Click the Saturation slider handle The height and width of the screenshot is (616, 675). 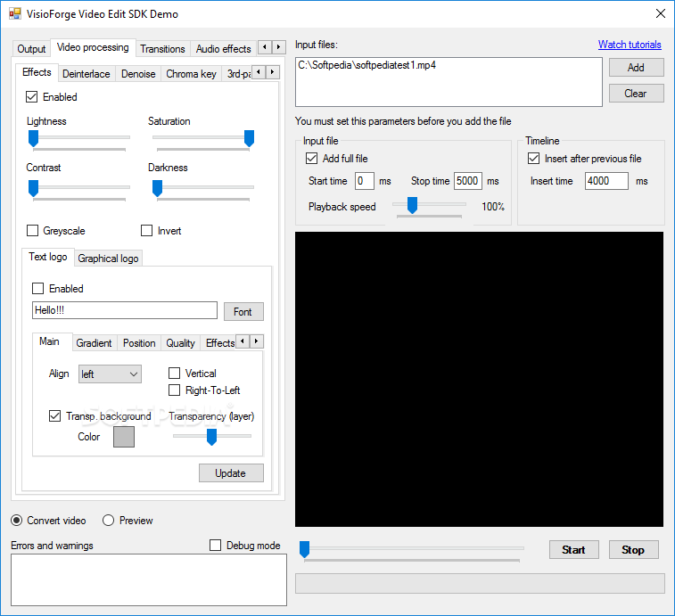tap(250, 139)
